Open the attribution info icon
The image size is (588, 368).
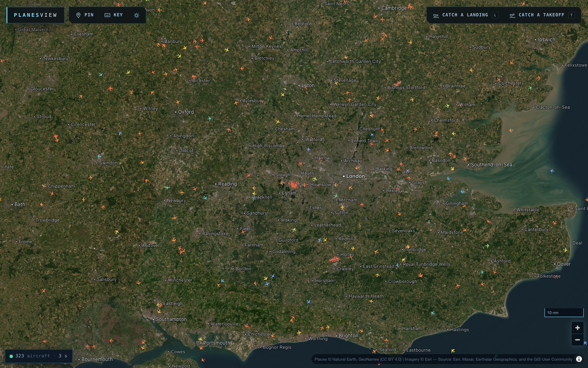click(579, 359)
